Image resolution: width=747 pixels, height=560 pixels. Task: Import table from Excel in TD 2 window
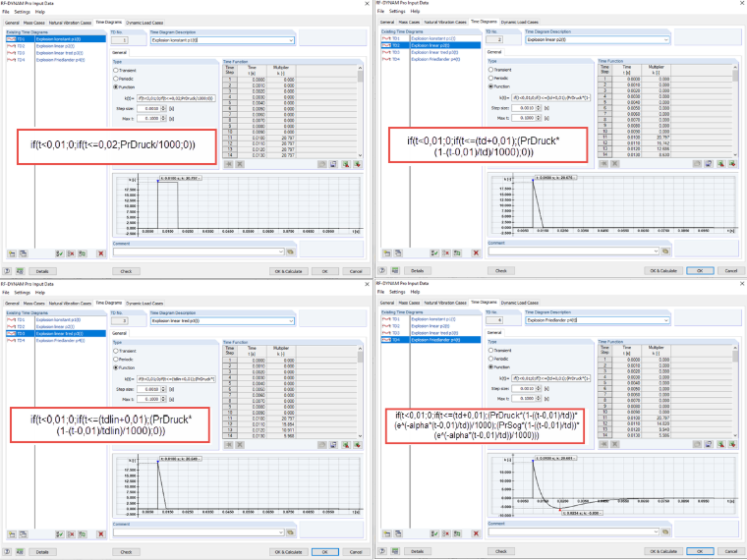point(732,164)
